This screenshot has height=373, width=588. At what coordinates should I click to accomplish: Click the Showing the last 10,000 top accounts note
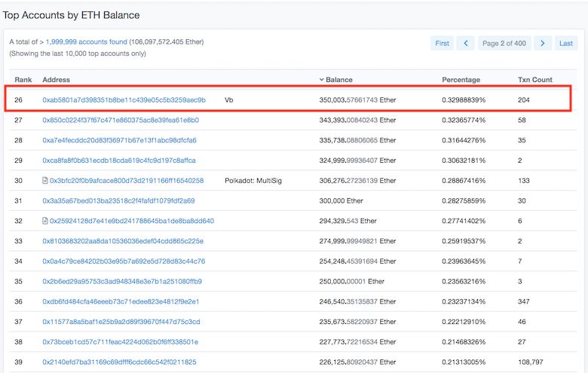click(78, 54)
